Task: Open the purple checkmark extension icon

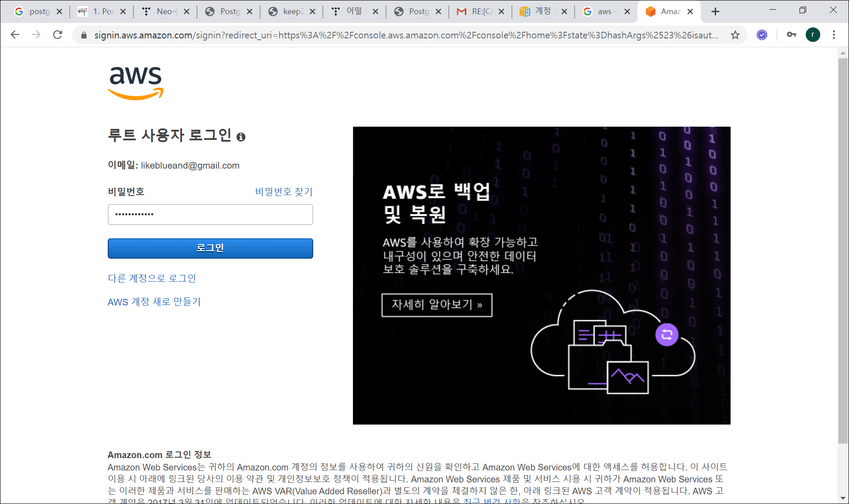Action: click(762, 35)
